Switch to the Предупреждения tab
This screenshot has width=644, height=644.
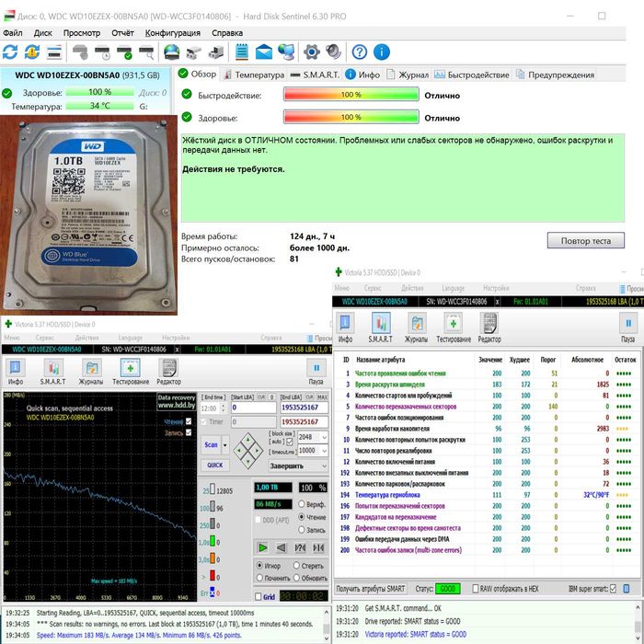(556, 75)
